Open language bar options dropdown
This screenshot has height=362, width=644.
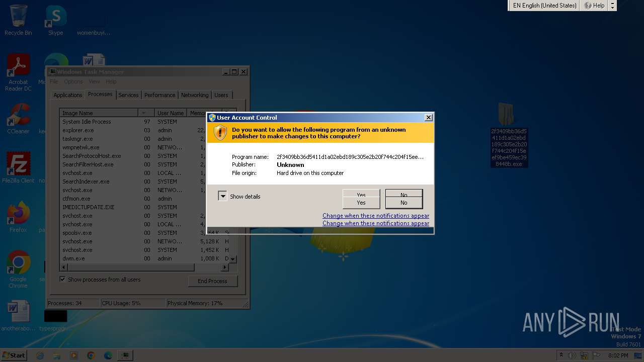tap(612, 6)
